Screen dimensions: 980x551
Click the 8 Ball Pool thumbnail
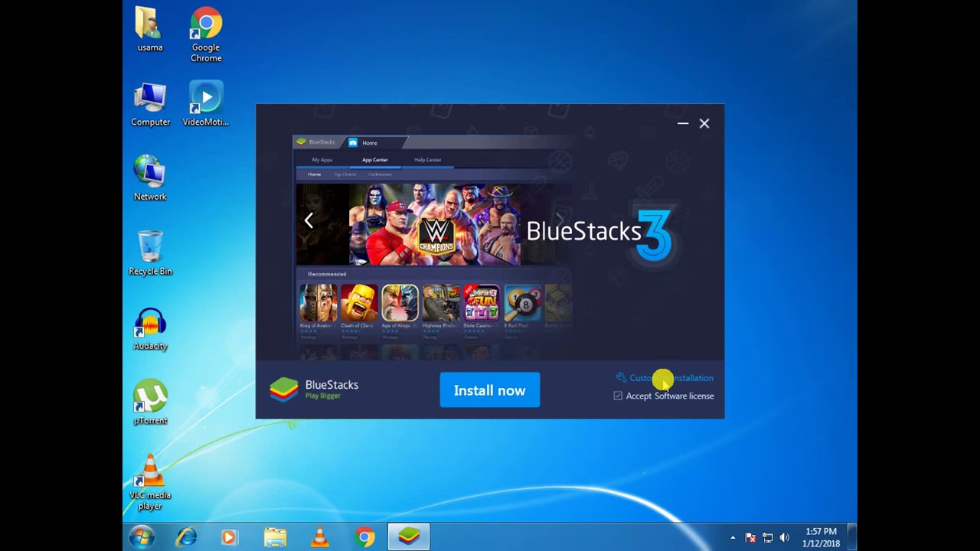coord(523,302)
